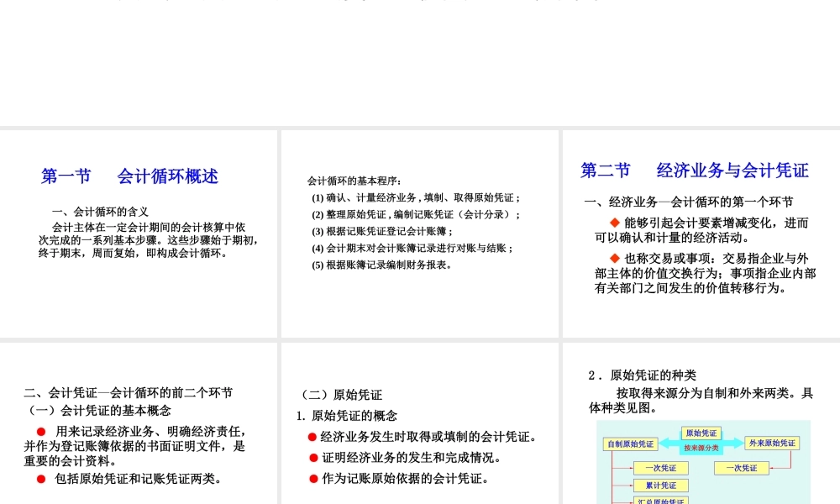Click the 按来源分类 label on the arrow
The width and height of the screenshot is (840, 504).
click(x=701, y=449)
